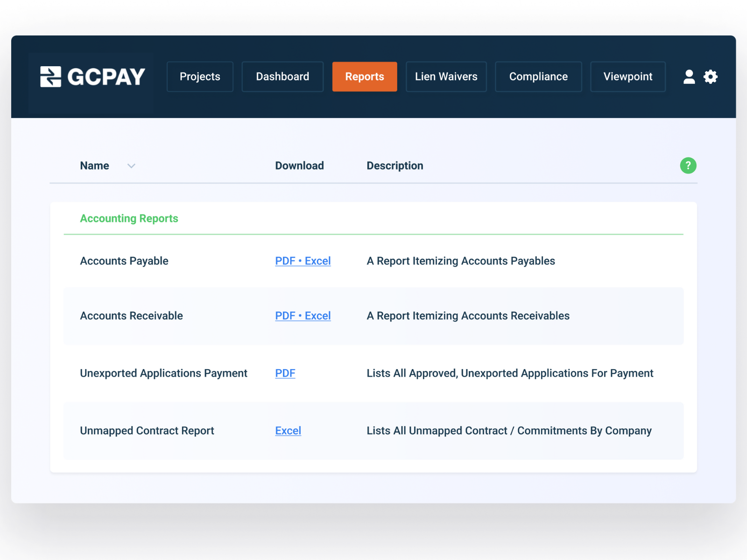The width and height of the screenshot is (747, 560).
Task: Open the settings gear icon
Action: tap(711, 77)
